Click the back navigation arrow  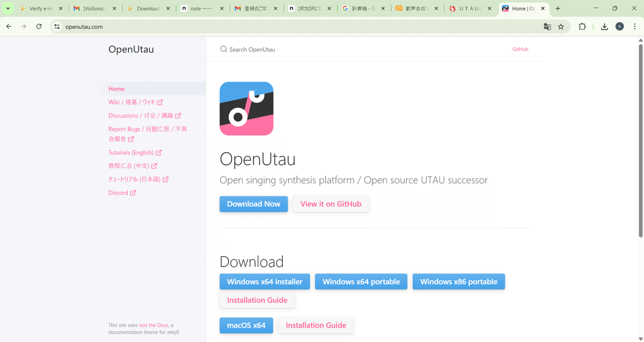(x=9, y=26)
